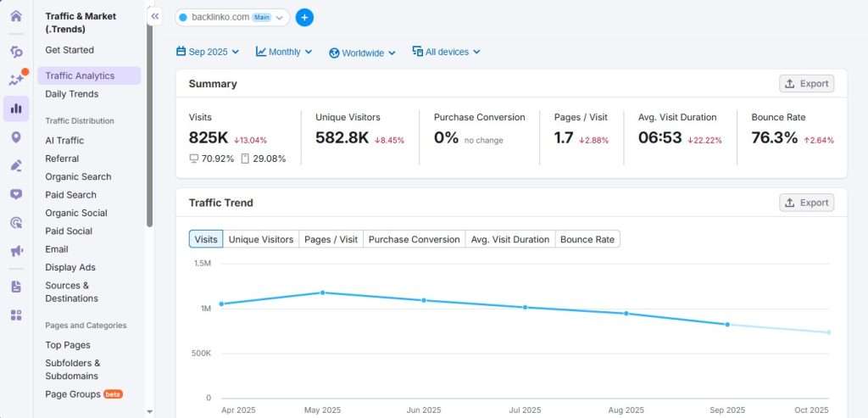
Task: Open the Worldwide location dropdown
Action: pyautogui.click(x=362, y=53)
